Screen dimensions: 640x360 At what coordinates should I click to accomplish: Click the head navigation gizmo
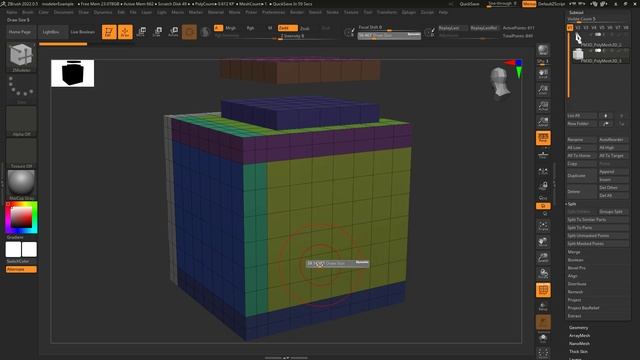[500, 82]
